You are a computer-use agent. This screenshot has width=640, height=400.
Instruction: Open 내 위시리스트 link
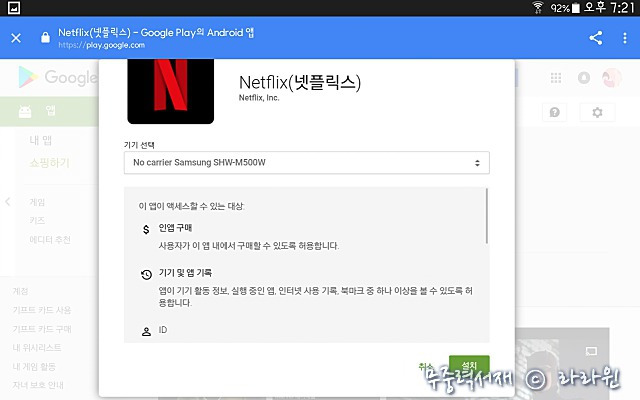tap(37, 348)
